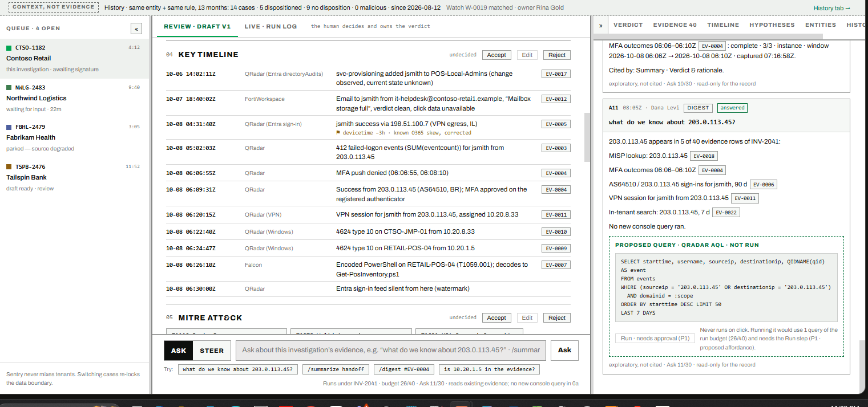Open the Evidence 40 tab
Viewport: 868px width, 407px height.
675,25
